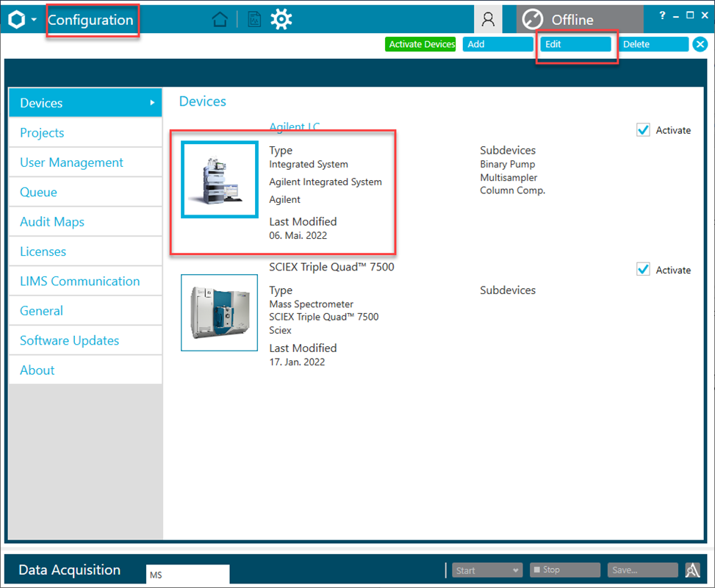
Task: Click the Devices heading in main panel
Action: click(x=203, y=101)
